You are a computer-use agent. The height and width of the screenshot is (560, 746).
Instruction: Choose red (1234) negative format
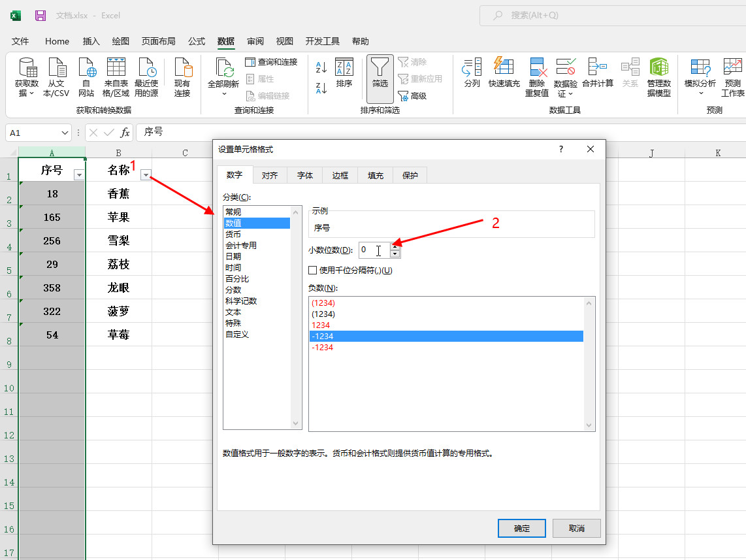pos(446,303)
